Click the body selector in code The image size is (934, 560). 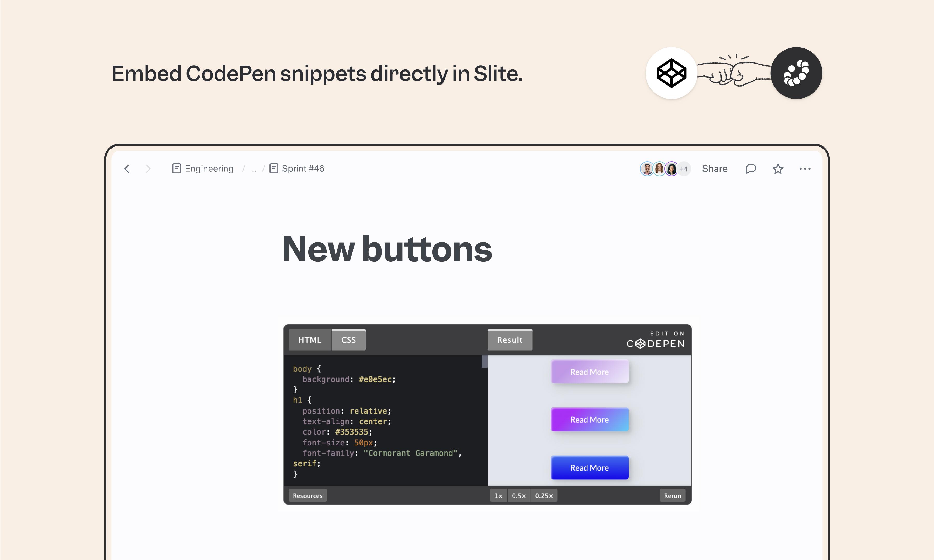tap(302, 369)
